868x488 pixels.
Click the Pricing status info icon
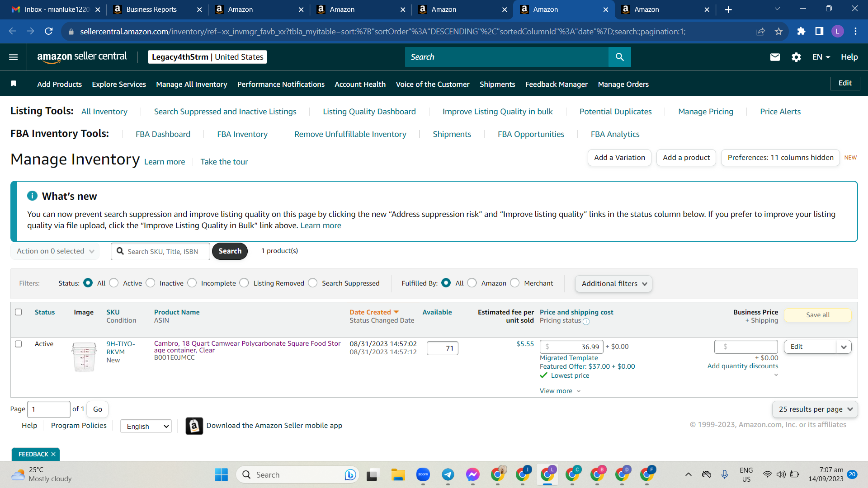586,321
